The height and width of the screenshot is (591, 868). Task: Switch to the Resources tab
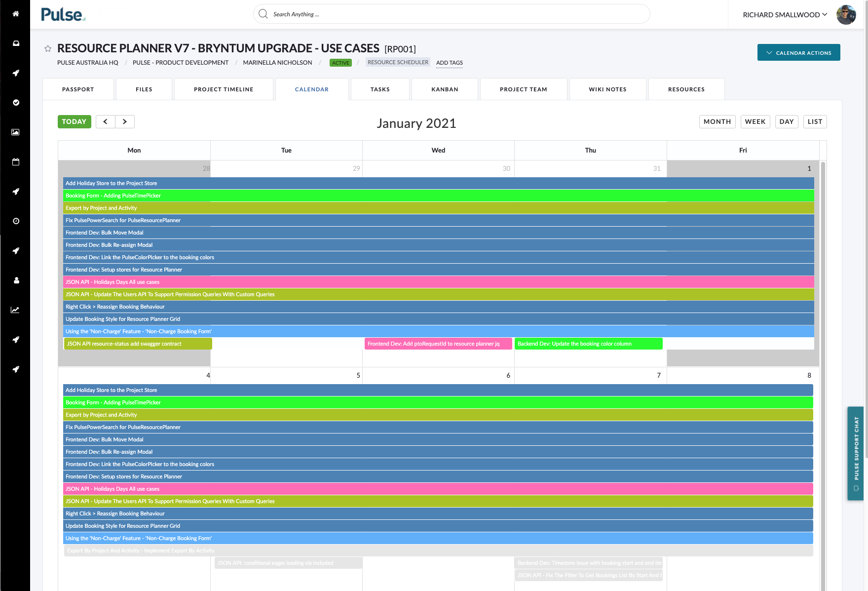686,89
